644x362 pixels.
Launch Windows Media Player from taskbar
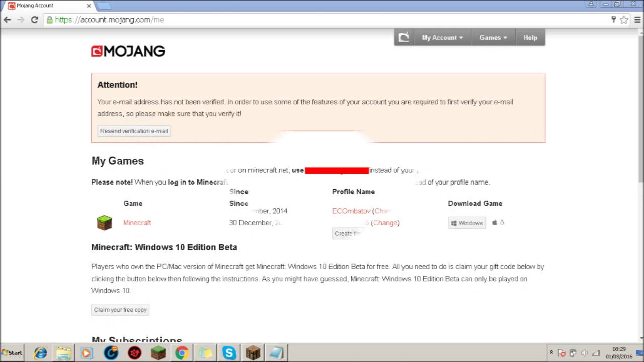click(87, 353)
